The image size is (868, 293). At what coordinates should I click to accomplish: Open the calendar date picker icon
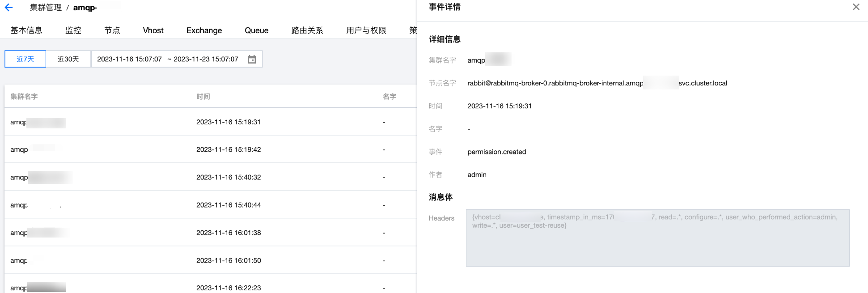click(x=252, y=59)
